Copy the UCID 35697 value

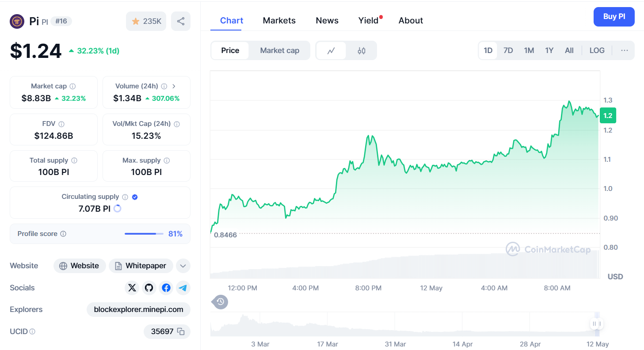181,331
